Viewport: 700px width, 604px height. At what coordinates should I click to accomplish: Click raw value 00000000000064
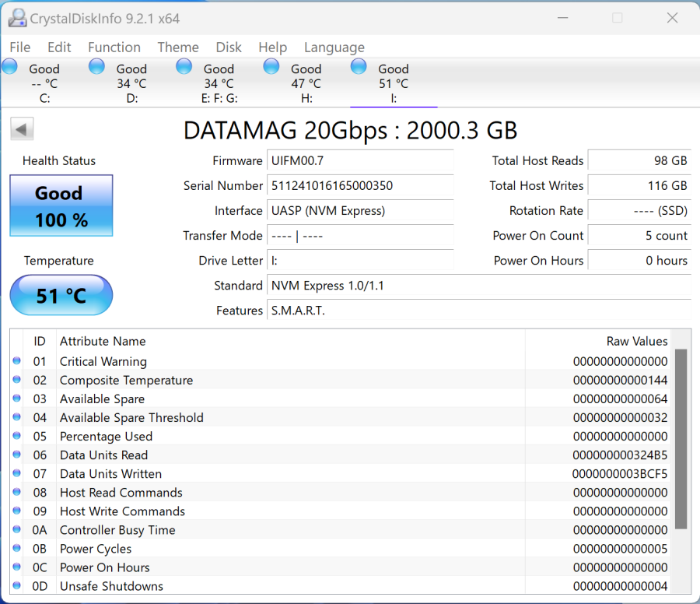click(621, 399)
